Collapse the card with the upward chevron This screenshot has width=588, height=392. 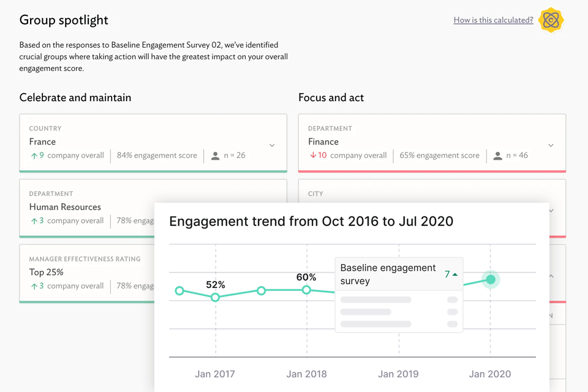click(551, 276)
